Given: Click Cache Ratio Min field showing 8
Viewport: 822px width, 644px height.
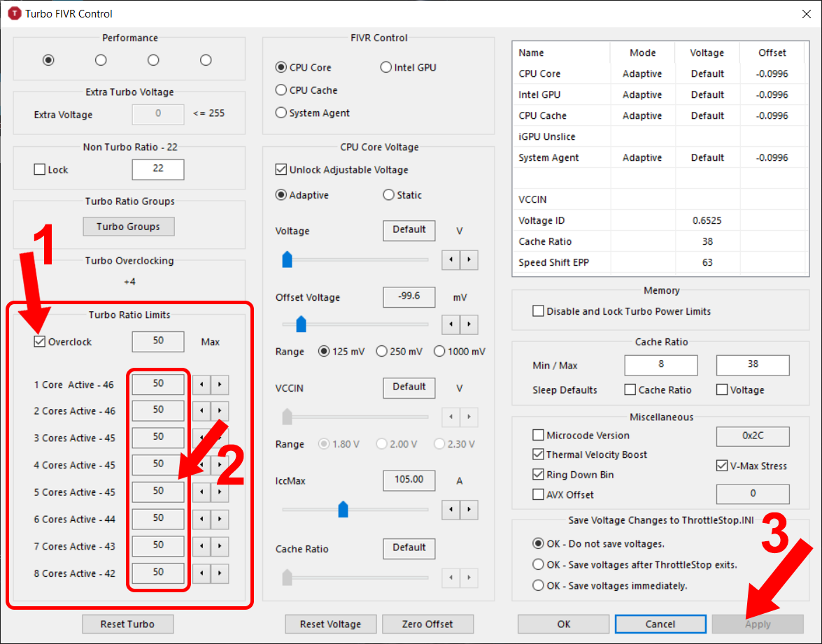Looking at the screenshot, I should pos(660,365).
